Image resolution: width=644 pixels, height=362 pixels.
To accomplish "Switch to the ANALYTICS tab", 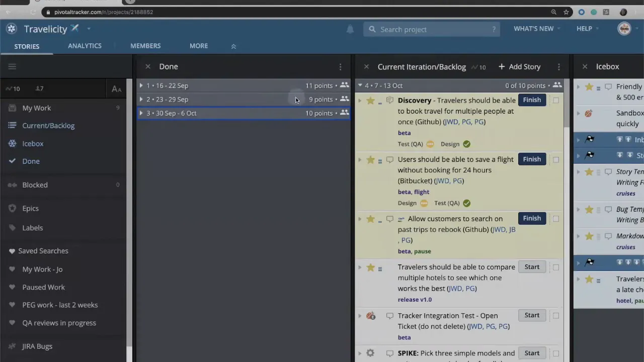I will coord(85,46).
